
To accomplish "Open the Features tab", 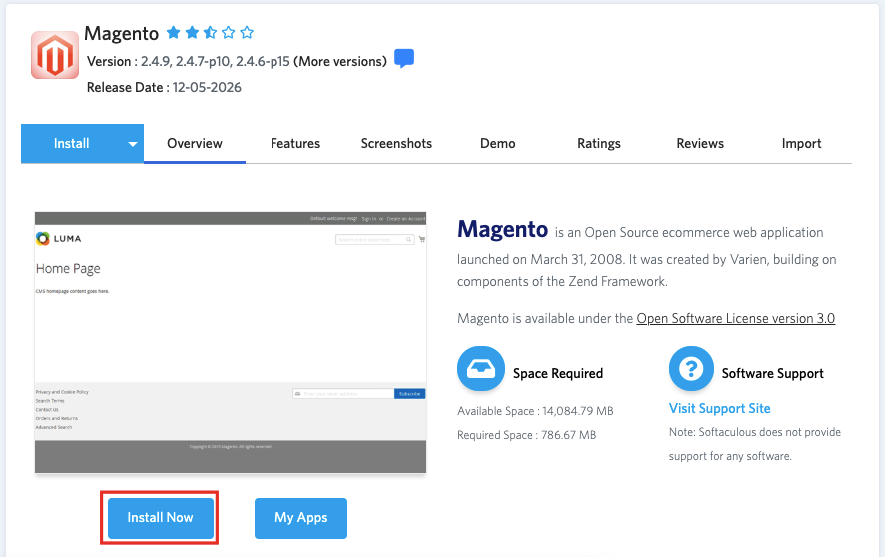I will [295, 144].
